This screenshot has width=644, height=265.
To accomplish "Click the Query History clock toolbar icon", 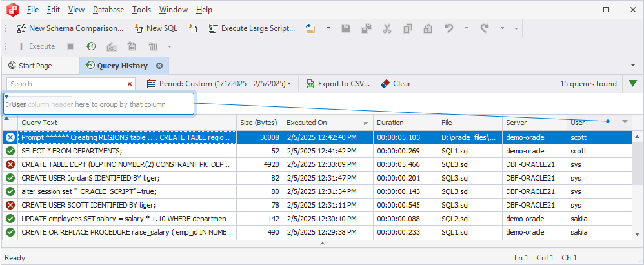I will coord(91,46).
